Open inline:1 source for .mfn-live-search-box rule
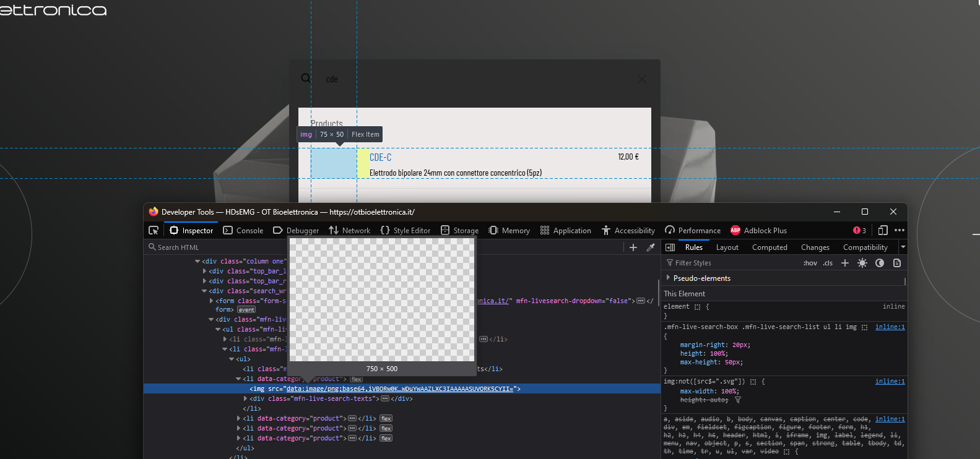 point(890,327)
